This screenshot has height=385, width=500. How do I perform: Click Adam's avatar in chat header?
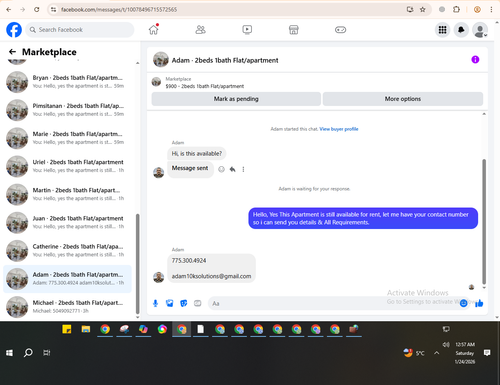coord(161,60)
